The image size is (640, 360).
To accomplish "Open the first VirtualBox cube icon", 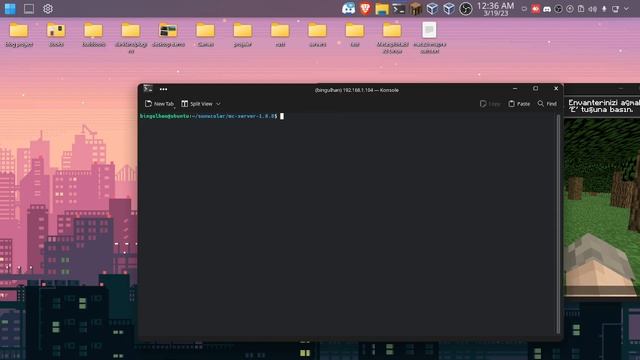I will 432,9.
